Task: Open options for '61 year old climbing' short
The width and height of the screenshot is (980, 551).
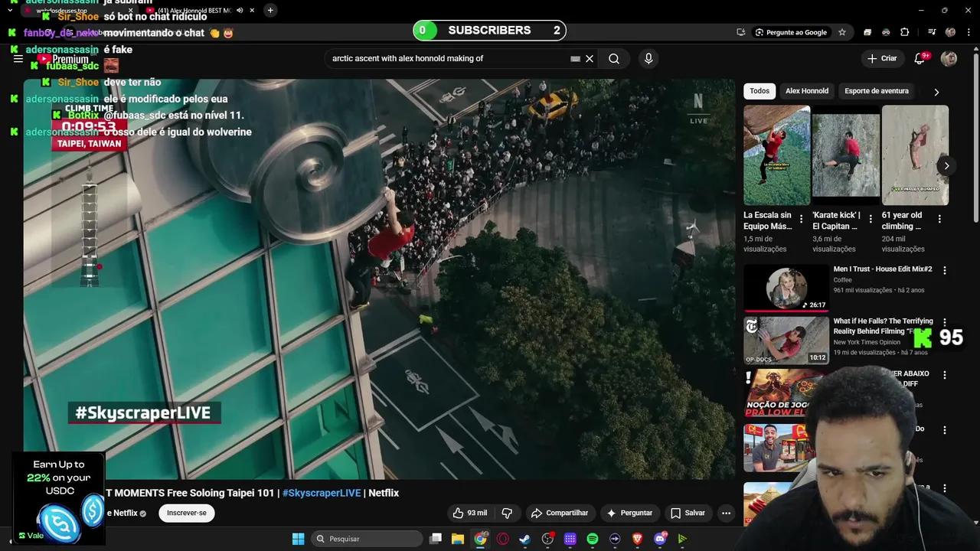Action: (939, 219)
